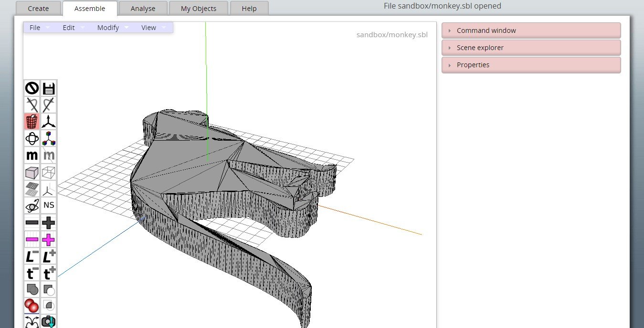Viewport: 644px width, 328px height.
Task: Click the t minus icon
Action: pyautogui.click(x=32, y=273)
